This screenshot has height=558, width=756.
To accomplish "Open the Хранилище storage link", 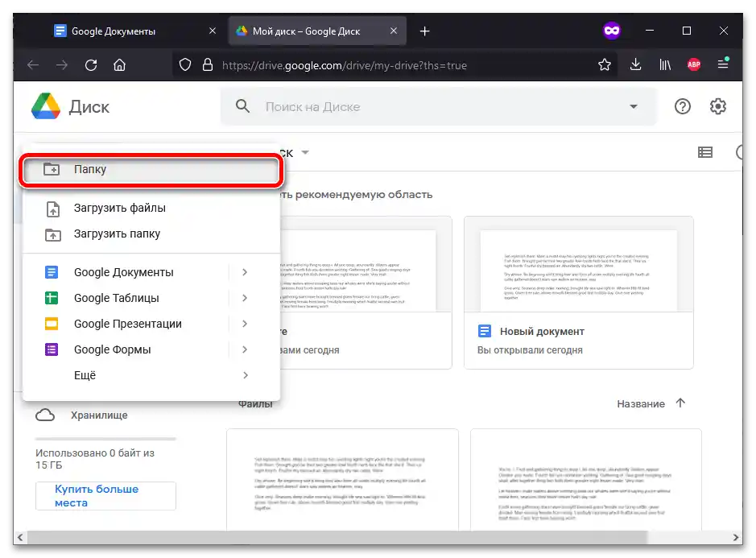I will pyautogui.click(x=99, y=415).
